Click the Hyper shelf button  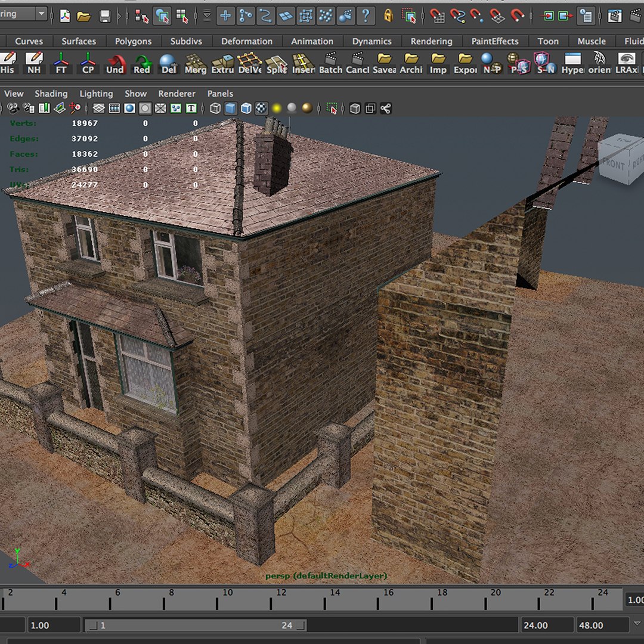573,63
